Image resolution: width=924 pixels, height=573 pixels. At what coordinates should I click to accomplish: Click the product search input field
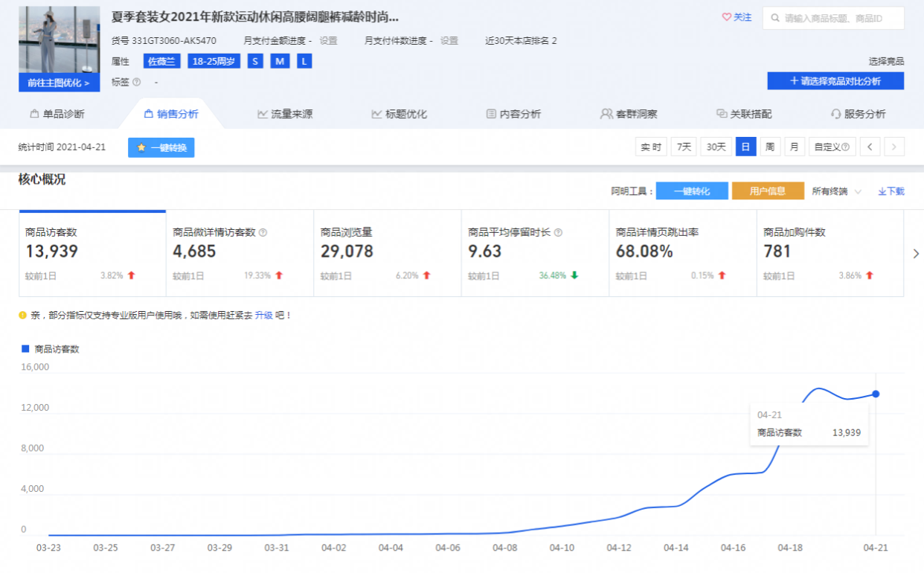point(833,18)
